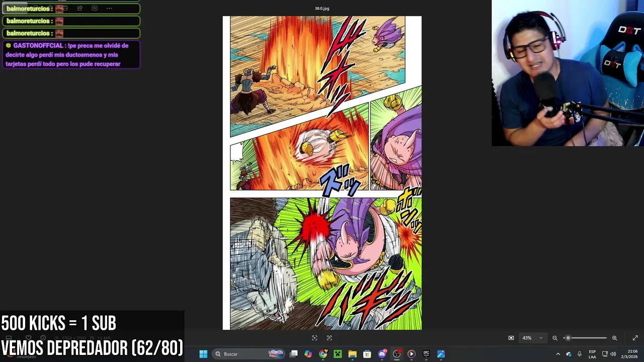Start slideshow from the Photos top toolbar
This screenshot has height=362, width=644.
pos(95,8)
